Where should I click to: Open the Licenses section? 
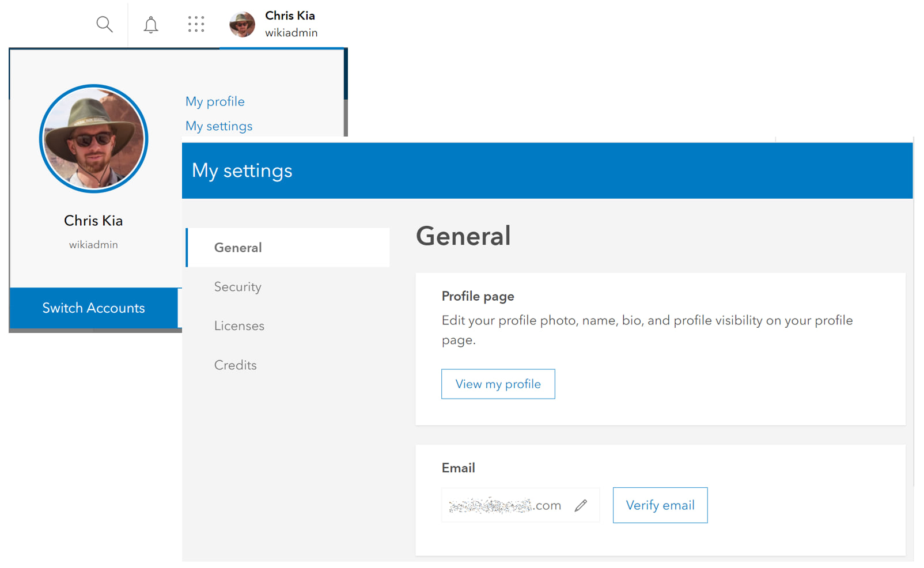point(238,325)
